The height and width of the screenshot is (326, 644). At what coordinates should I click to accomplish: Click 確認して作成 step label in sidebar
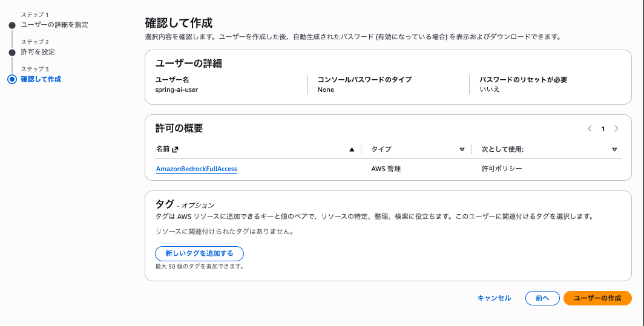point(41,79)
